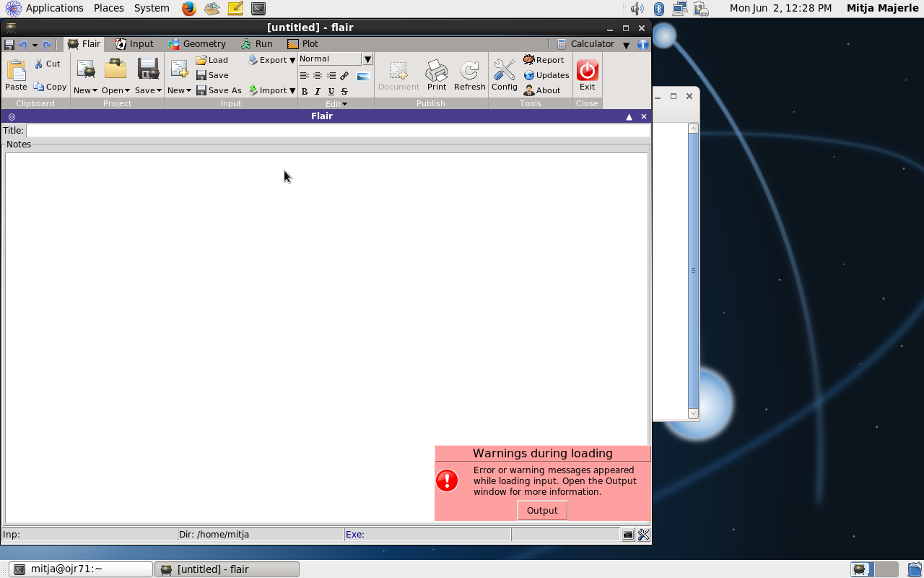
Task: Click into the Title input field
Action: (338, 131)
